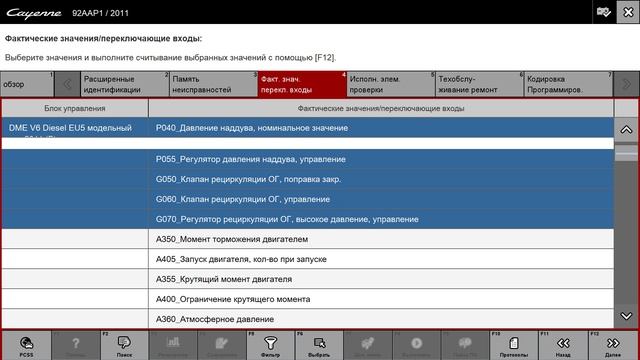Open the Поиск (search) function F2

124,345
